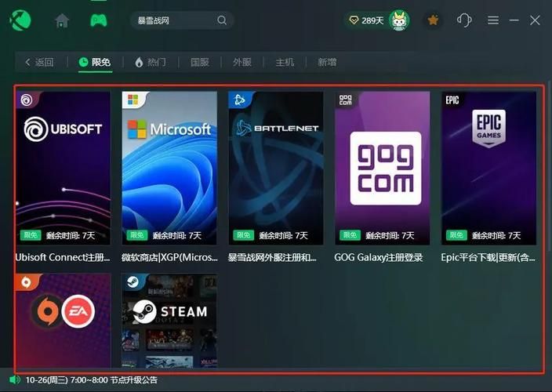Click Ubisoft corner badge icon

(x=27, y=100)
